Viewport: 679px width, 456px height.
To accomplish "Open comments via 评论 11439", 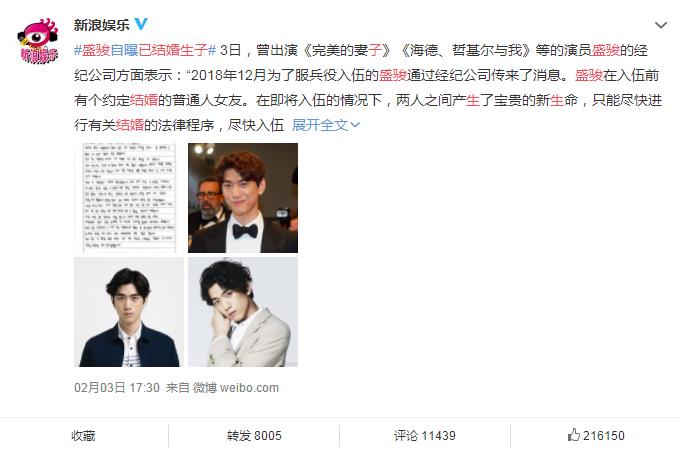I will (425, 436).
